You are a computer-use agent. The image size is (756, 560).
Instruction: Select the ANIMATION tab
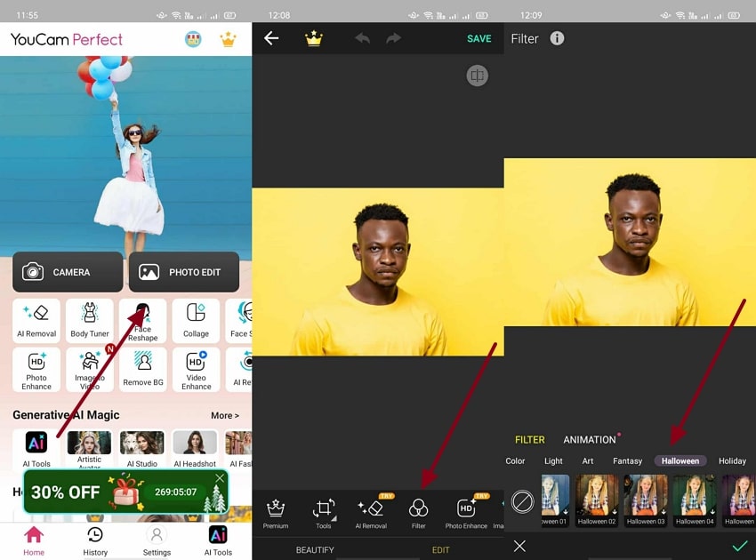point(590,440)
